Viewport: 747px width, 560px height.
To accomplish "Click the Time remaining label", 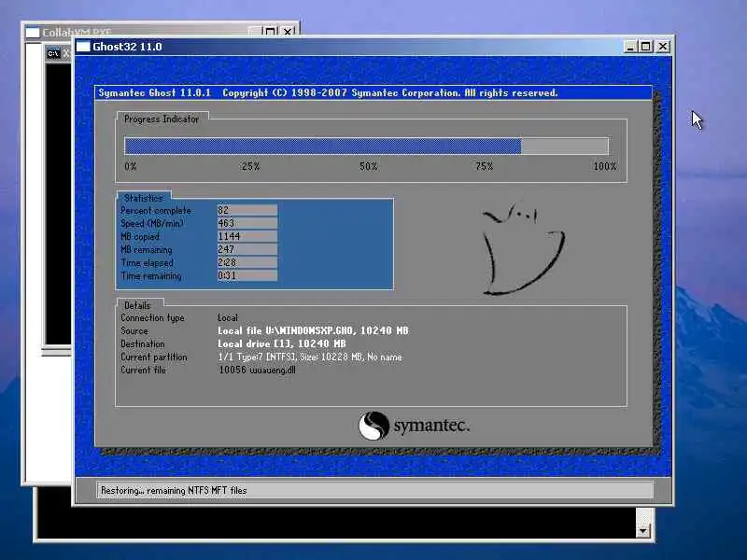I will tap(151, 275).
